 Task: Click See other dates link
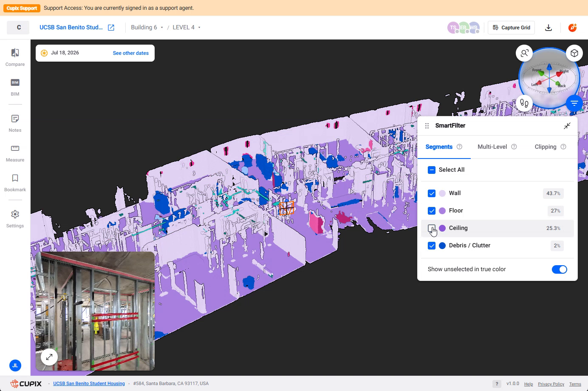pyautogui.click(x=131, y=53)
